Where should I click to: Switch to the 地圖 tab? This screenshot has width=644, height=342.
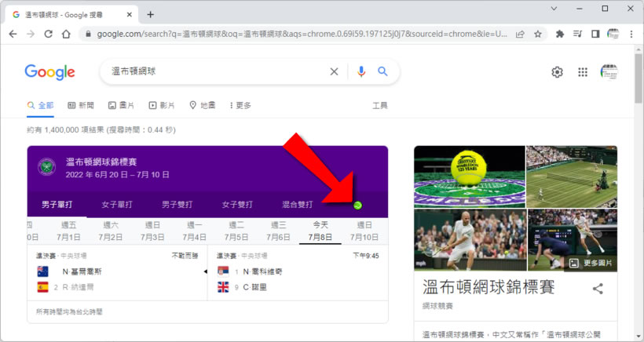pos(202,105)
